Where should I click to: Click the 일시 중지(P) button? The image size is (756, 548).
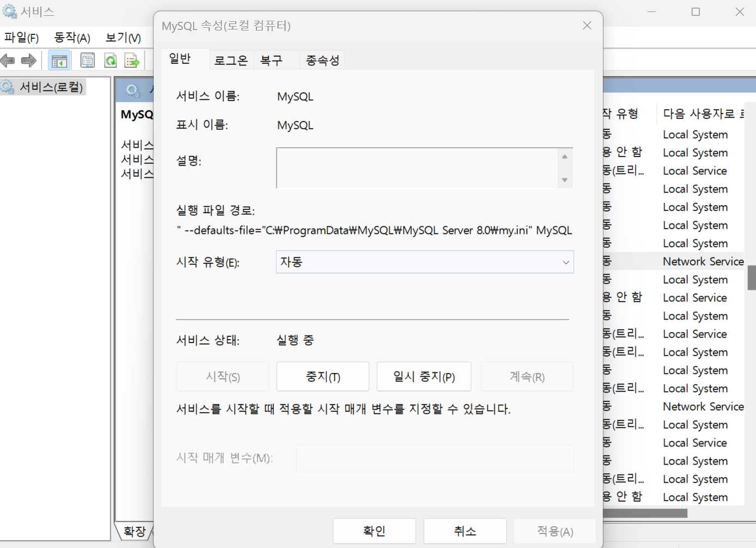click(424, 377)
